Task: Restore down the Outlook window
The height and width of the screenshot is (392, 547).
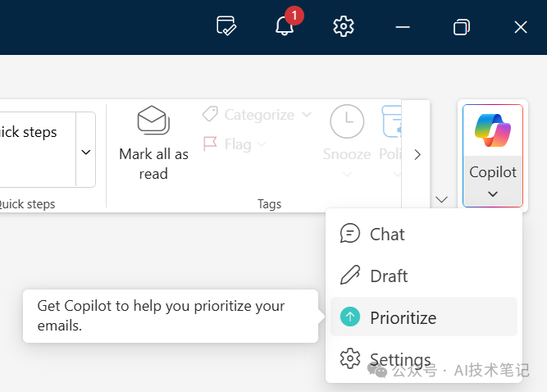Action: tap(462, 27)
